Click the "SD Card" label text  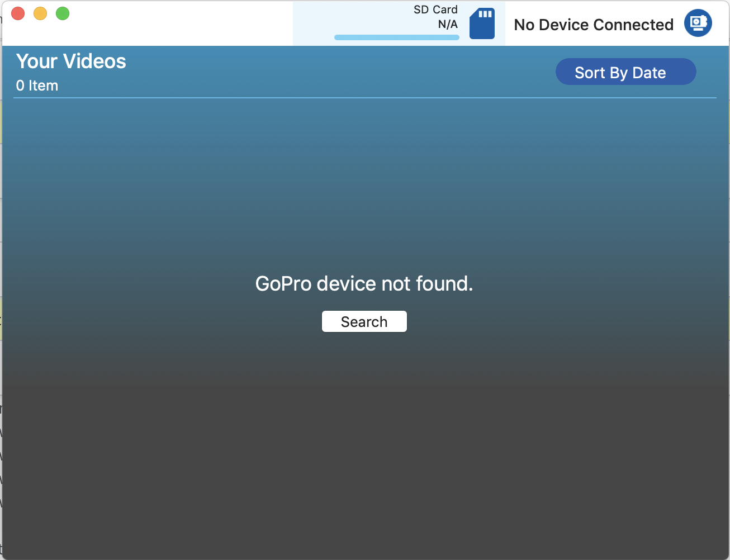coord(435,10)
